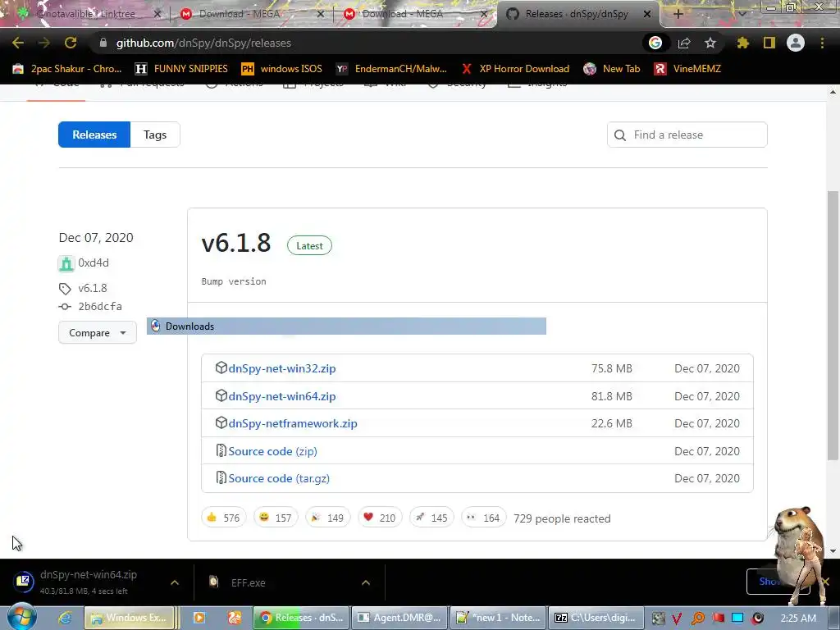Click the padlock site info icon
Image resolution: width=840 pixels, height=630 pixels.
pyautogui.click(x=103, y=43)
